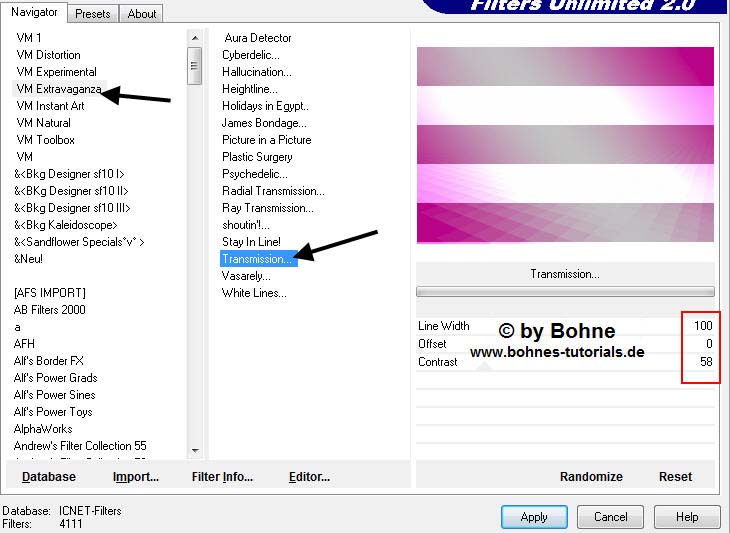Select the Aura Detector filter

click(258, 38)
